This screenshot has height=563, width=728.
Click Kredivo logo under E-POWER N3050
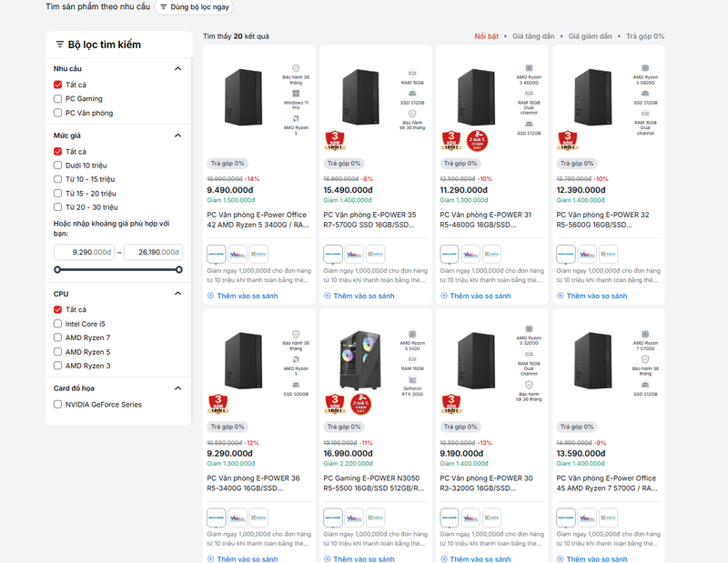pos(375,518)
